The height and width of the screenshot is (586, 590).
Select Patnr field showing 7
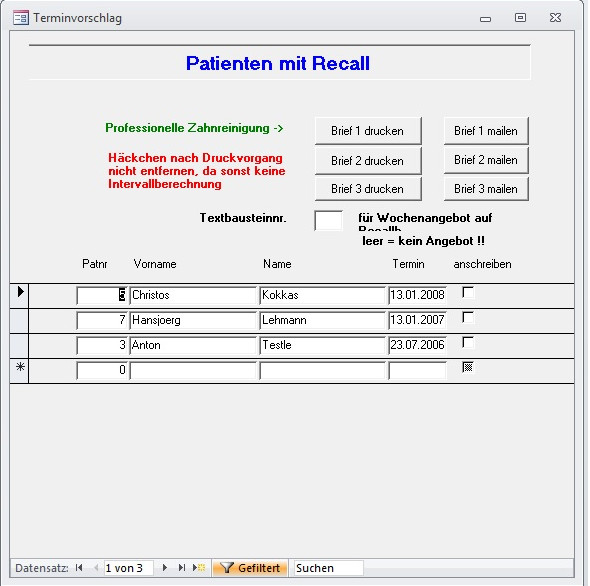click(x=102, y=320)
